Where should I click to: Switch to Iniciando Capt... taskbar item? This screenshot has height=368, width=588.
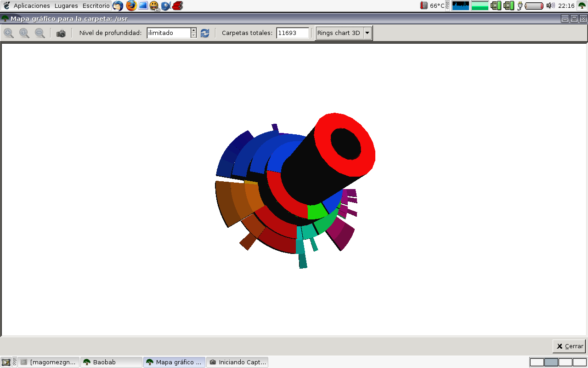click(237, 362)
